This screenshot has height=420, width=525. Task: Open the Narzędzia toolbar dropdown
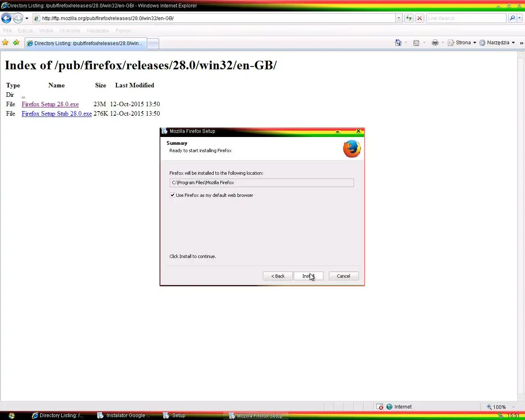click(x=497, y=43)
